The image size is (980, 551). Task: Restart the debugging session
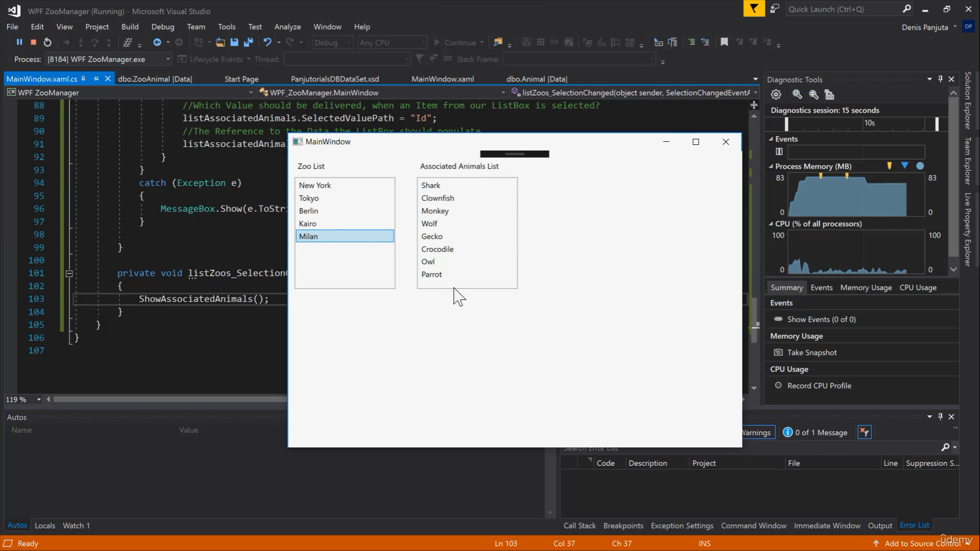click(47, 42)
